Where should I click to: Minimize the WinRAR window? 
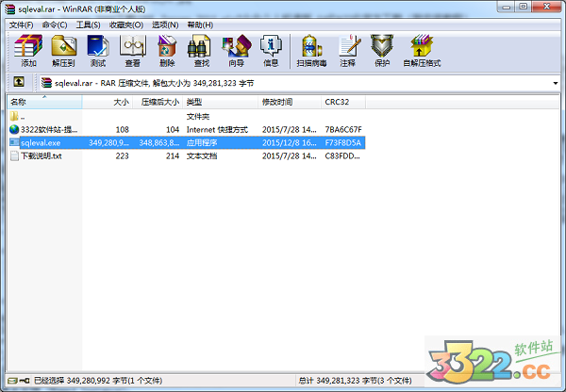point(507,7)
